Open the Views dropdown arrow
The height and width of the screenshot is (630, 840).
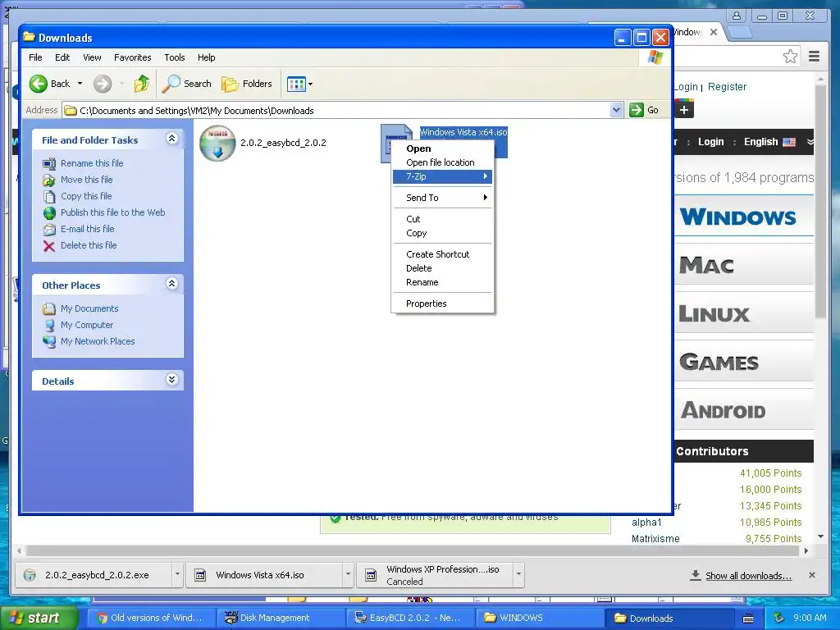(310, 84)
